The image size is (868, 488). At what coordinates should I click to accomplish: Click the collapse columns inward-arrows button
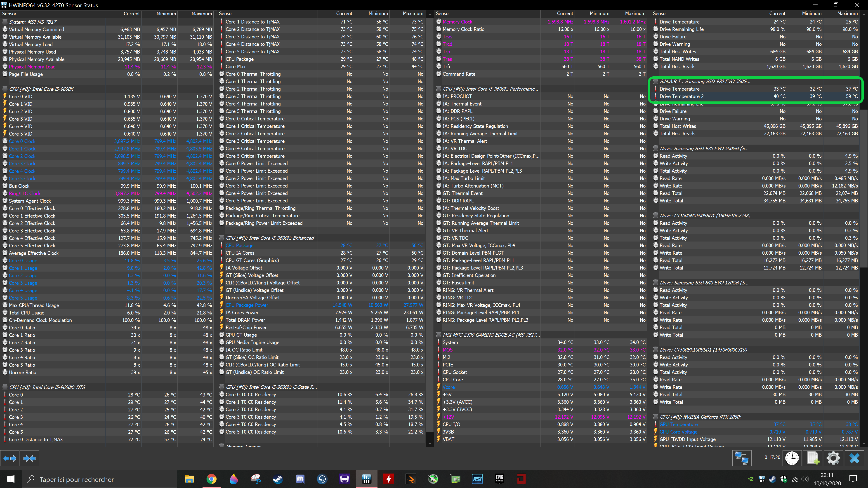point(29,458)
